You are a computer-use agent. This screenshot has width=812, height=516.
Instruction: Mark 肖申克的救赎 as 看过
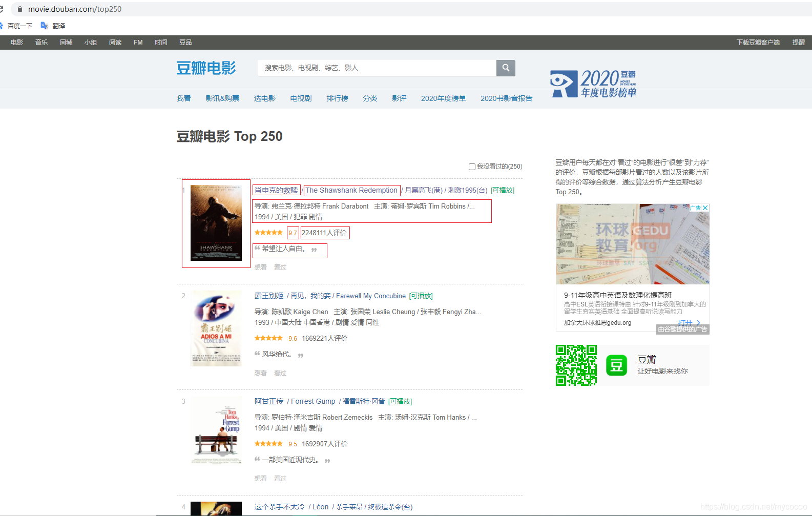pos(280,267)
